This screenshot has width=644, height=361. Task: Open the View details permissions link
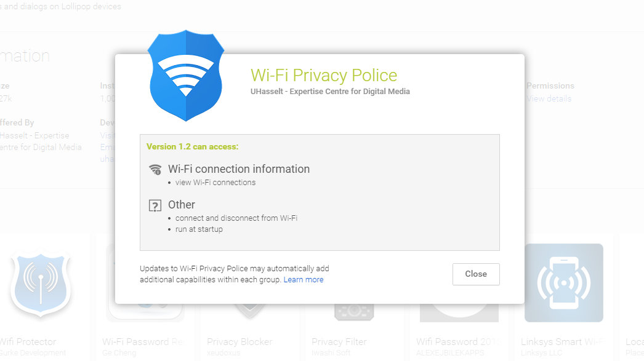tap(549, 98)
